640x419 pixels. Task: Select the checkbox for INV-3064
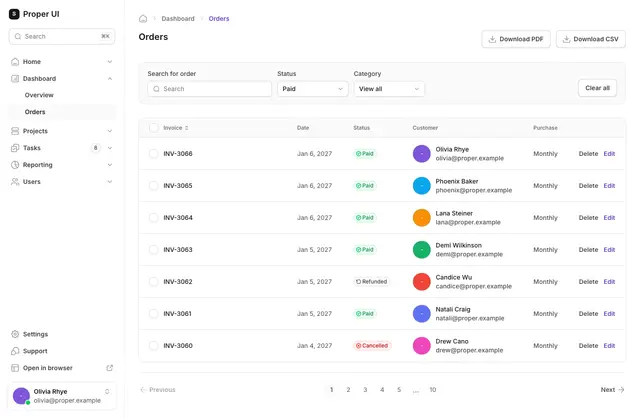[x=153, y=217]
